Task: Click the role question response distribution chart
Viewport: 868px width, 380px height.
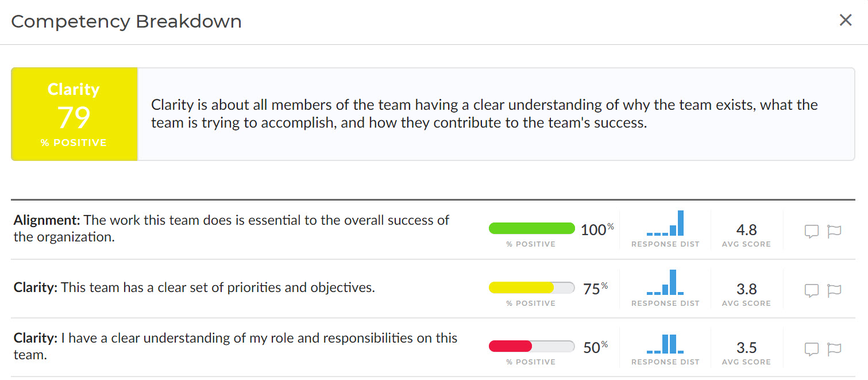Action: 665,344
